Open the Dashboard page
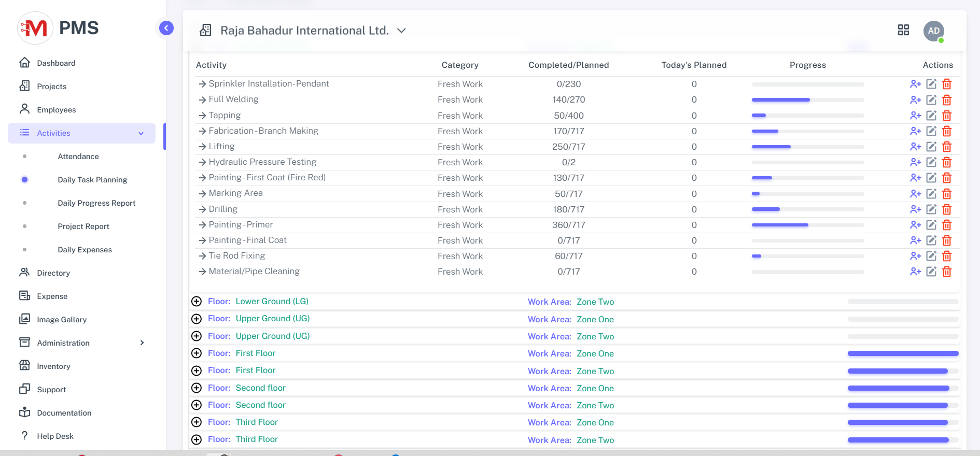Screen dimensions: 980x456 56,63
